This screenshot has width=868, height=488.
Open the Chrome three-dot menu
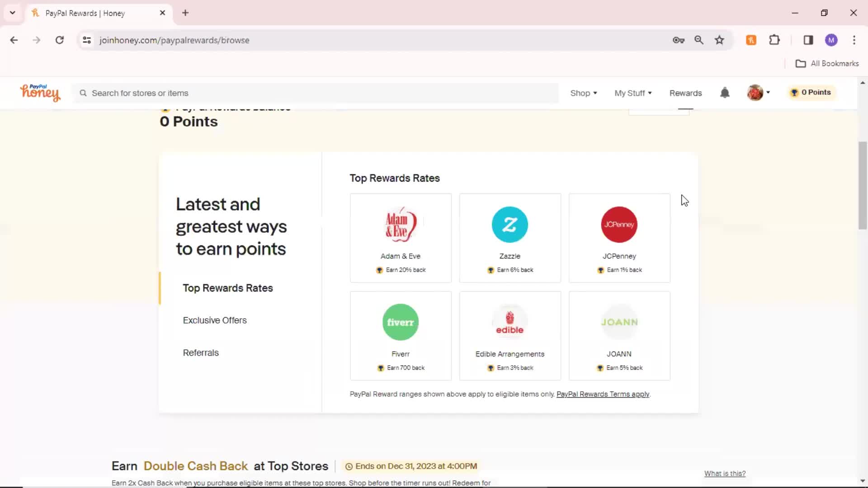[x=854, y=40]
